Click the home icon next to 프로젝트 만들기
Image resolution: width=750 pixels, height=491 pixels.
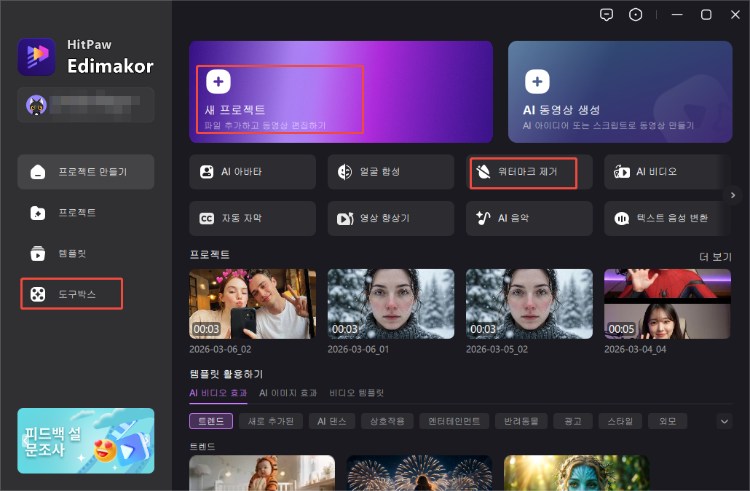[x=38, y=172]
